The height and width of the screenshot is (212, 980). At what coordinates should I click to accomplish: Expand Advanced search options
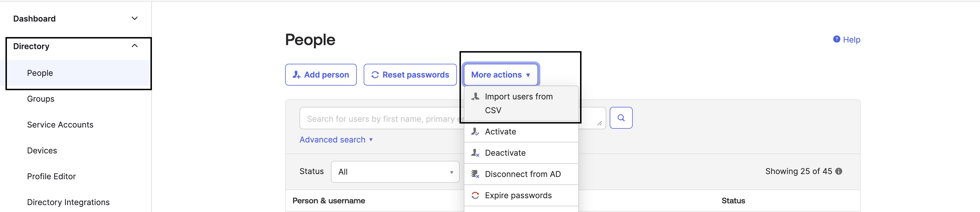pyautogui.click(x=335, y=139)
